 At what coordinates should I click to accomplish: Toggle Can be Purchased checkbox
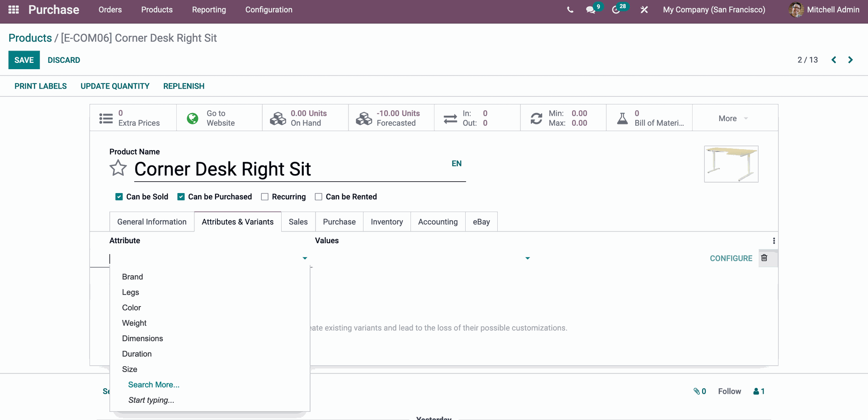(x=181, y=197)
